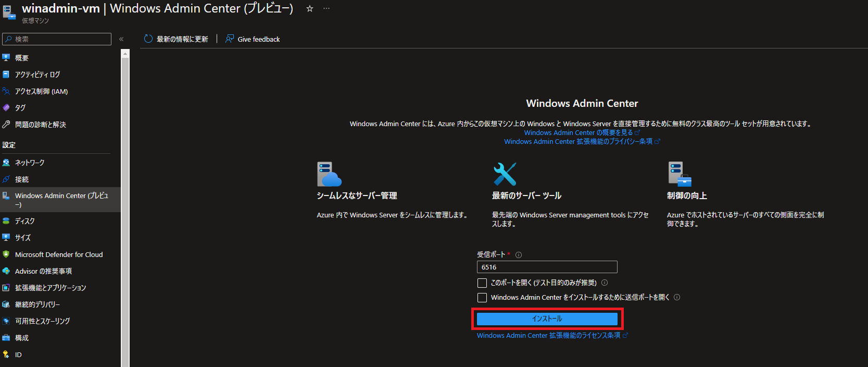Click the インストール button
Image resolution: width=868 pixels, height=367 pixels.
(x=547, y=319)
